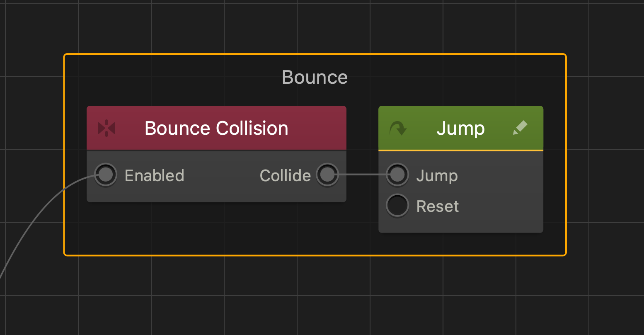Select wire connecting Collide to Jump
Screen dimensions: 644x335
coord(363,175)
